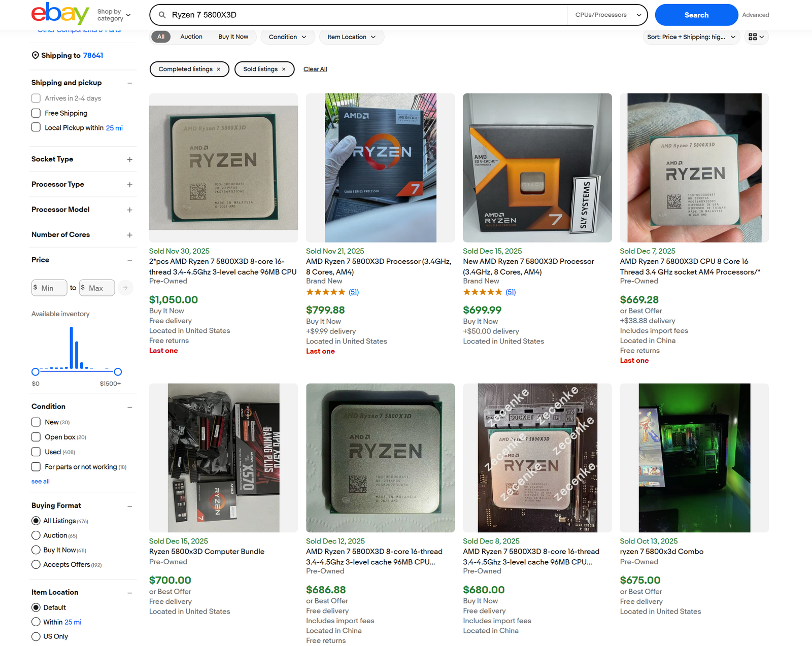Open the CPUs/Processors category dropdown

click(607, 15)
